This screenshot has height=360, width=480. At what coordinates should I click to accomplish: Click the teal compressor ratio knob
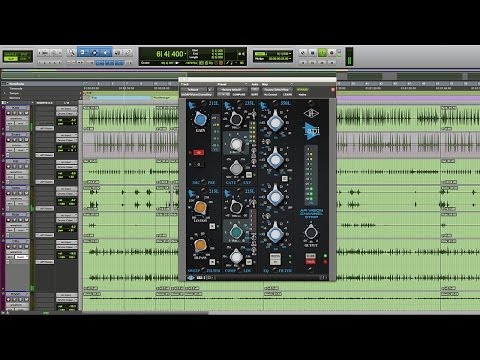(x=236, y=232)
